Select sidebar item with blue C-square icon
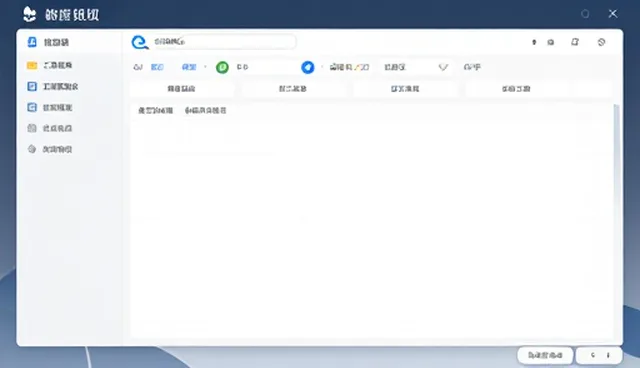 pos(50,107)
